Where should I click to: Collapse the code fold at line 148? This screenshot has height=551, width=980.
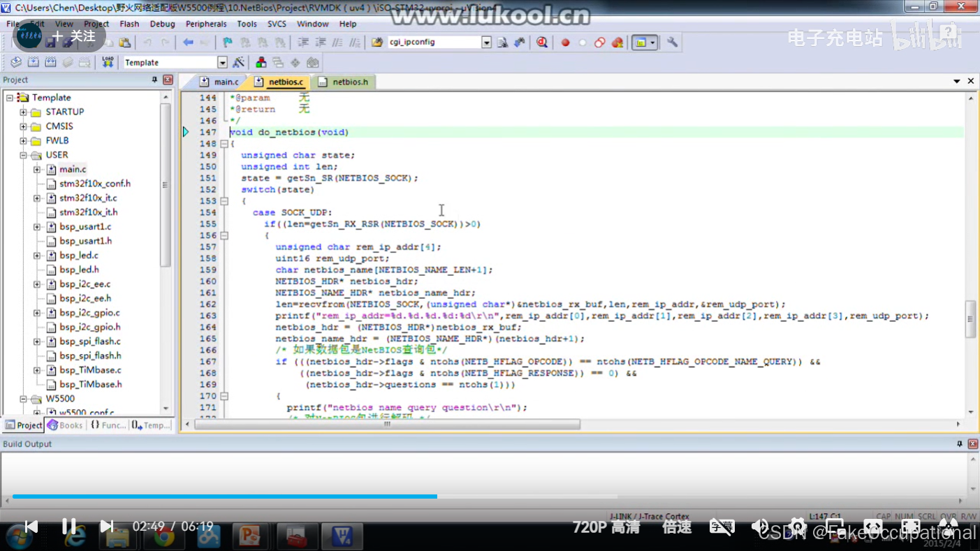tap(224, 144)
